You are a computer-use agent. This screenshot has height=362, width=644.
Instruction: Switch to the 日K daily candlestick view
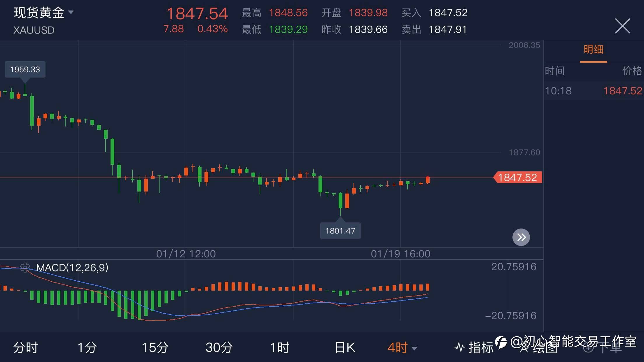(x=345, y=347)
